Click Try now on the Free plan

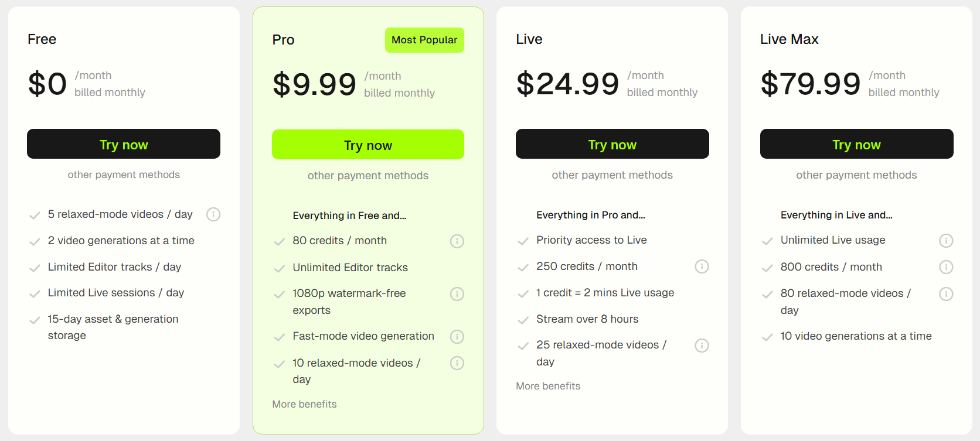coord(124,144)
